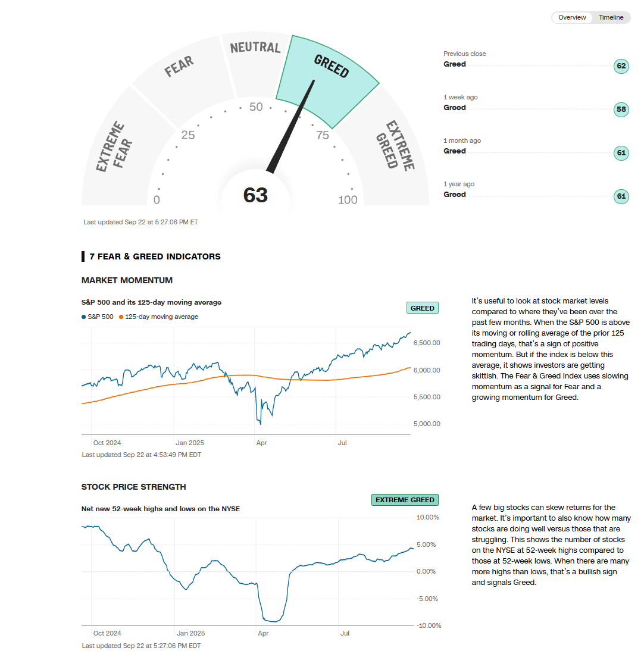Click the 1 year ago score badge
The image size is (644, 651).
(x=621, y=196)
